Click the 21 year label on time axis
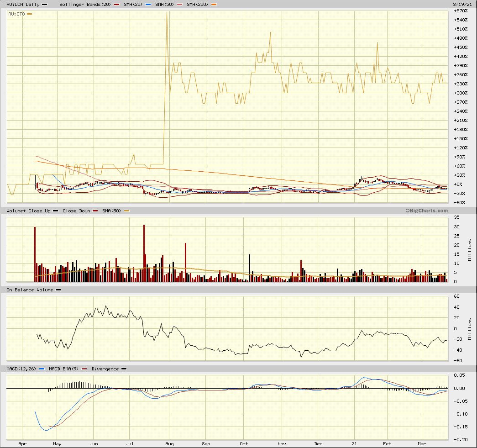 (354, 444)
